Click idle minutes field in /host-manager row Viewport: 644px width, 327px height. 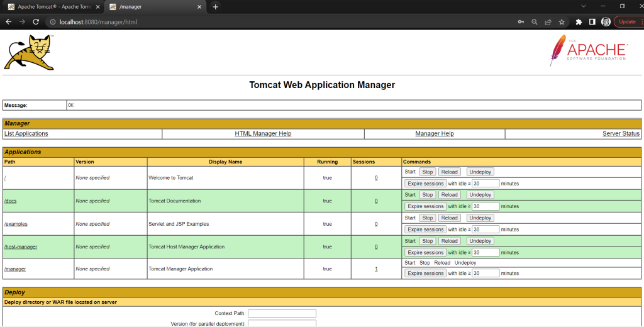(486, 252)
